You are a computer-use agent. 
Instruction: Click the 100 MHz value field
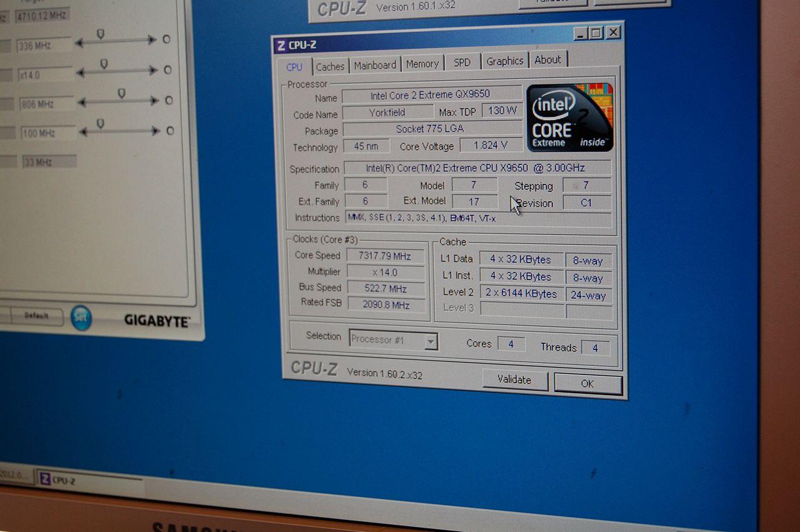pos(49,134)
